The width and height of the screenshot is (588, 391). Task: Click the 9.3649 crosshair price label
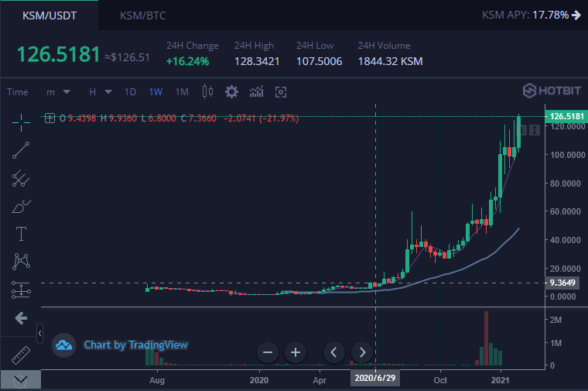[562, 283]
